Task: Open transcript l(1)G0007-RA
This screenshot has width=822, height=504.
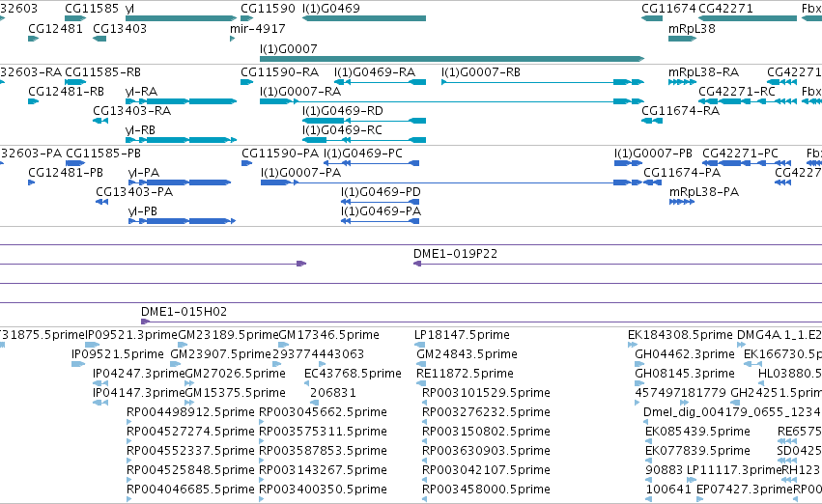Action: pos(300,91)
